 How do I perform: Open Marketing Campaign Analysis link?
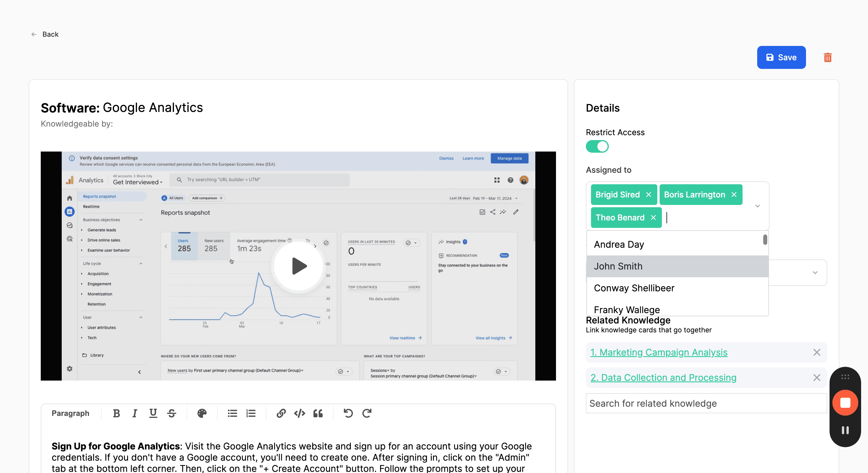(x=659, y=352)
